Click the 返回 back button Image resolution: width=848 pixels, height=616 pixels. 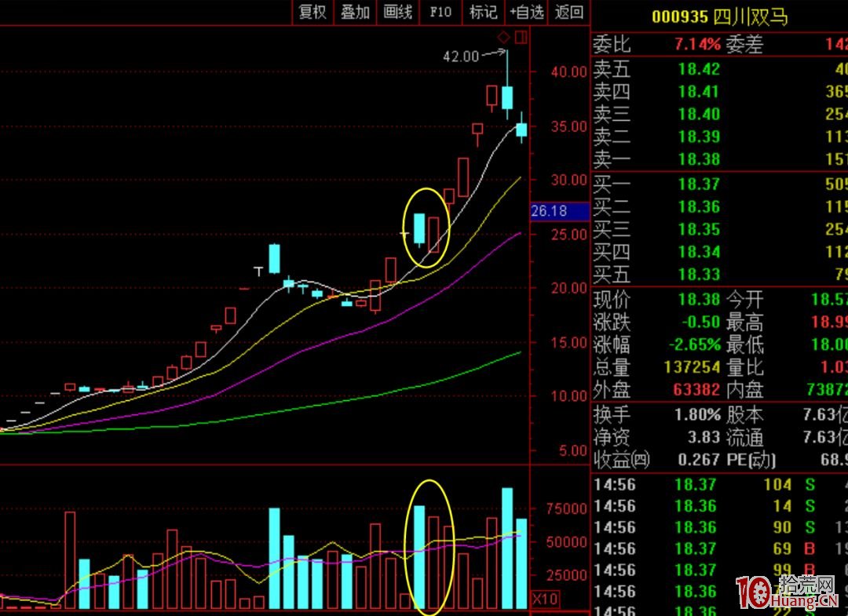coord(569,12)
